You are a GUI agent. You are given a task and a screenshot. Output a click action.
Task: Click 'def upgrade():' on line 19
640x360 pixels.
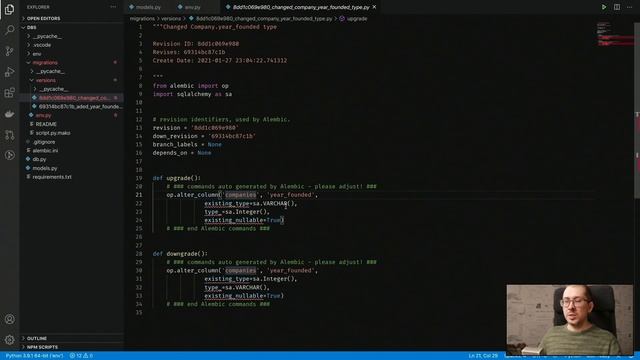click(177, 178)
